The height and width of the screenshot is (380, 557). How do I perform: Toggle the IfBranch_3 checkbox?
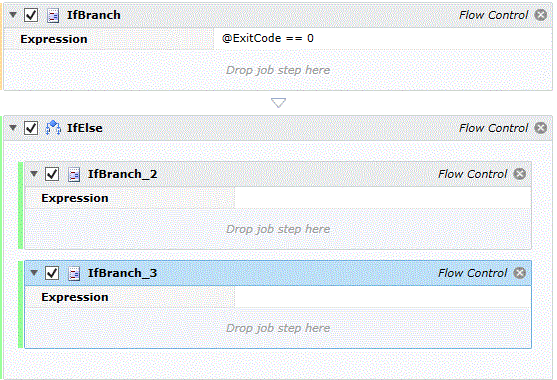click(x=52, y=273)
